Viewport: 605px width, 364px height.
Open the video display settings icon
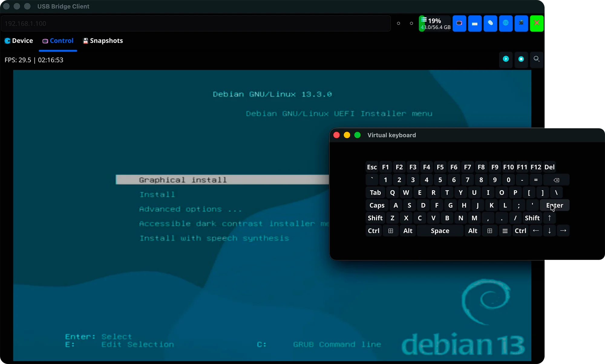[x=459, y=23]
